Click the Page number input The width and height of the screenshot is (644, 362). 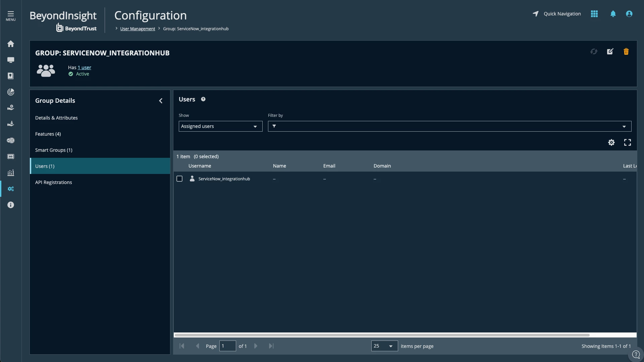point(227,346)
